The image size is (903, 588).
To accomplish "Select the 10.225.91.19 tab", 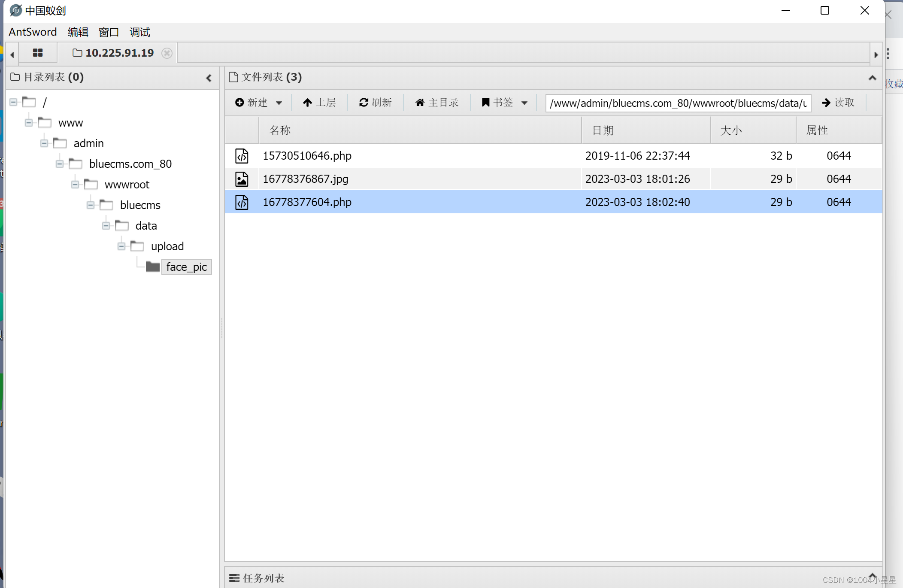I will coord(113,53).
